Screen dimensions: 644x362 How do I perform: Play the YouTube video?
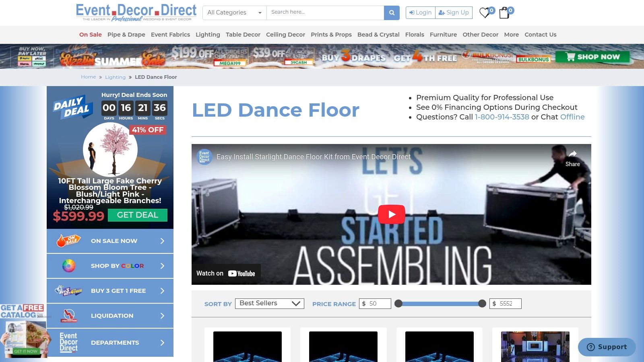pos(392,214)
